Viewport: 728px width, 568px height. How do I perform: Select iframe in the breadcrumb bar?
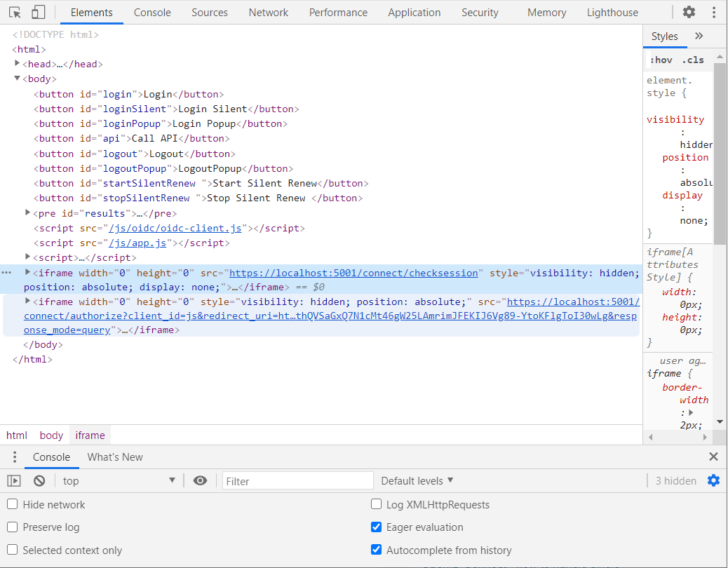[x=90, y=435]
